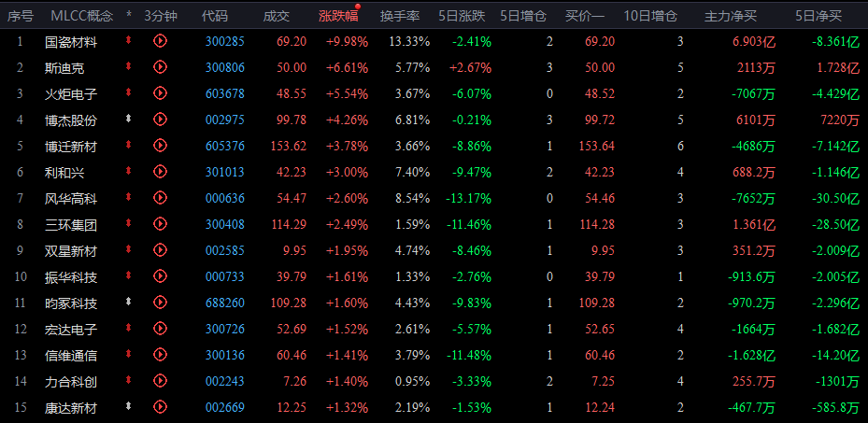
Task: Open 3-minute chart icon for 宏达电子
Action: click(x=160, y=329)
